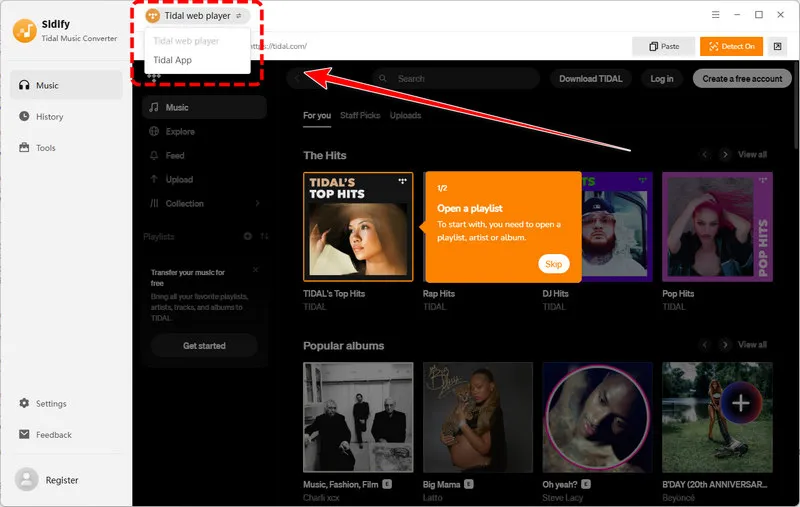The height and width of the screenshot is (507, 800).
Task: Click the Music note icon in TIDAL nav
Action: point(154,107)
